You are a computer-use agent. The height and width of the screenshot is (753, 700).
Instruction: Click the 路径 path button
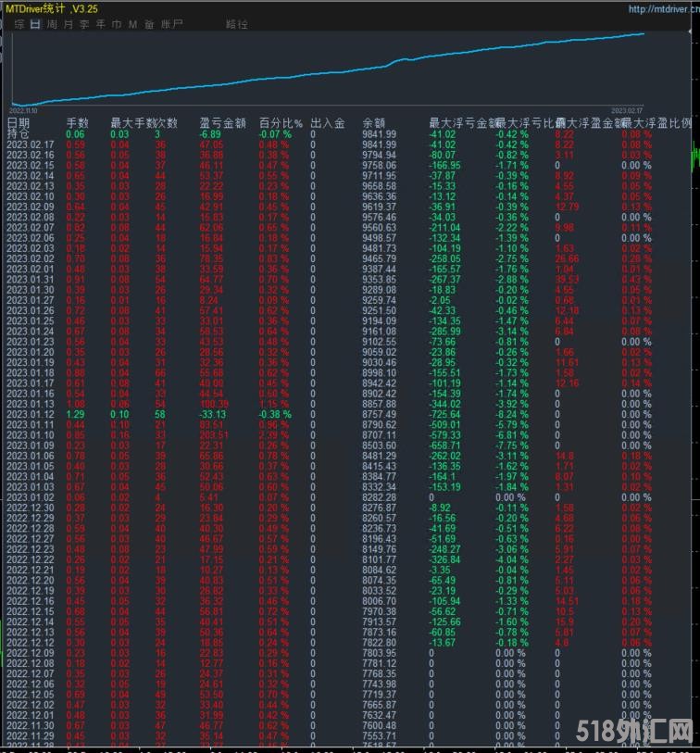point(236,24)
